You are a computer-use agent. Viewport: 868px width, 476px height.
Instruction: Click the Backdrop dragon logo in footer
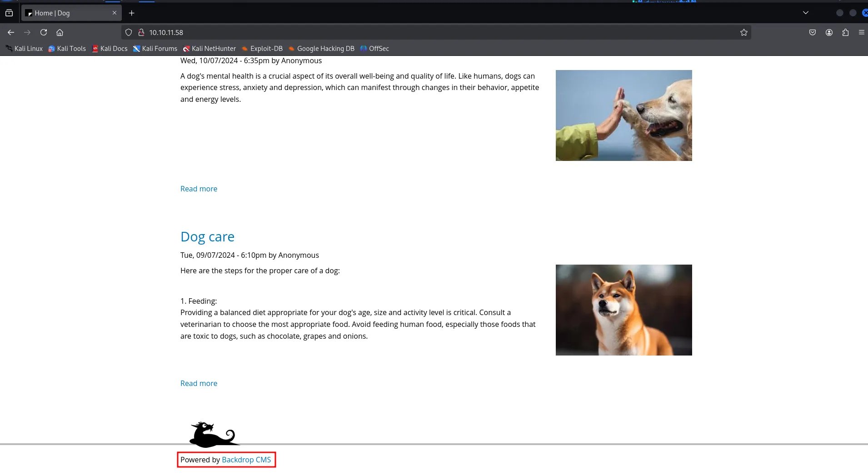coord(214,434)
